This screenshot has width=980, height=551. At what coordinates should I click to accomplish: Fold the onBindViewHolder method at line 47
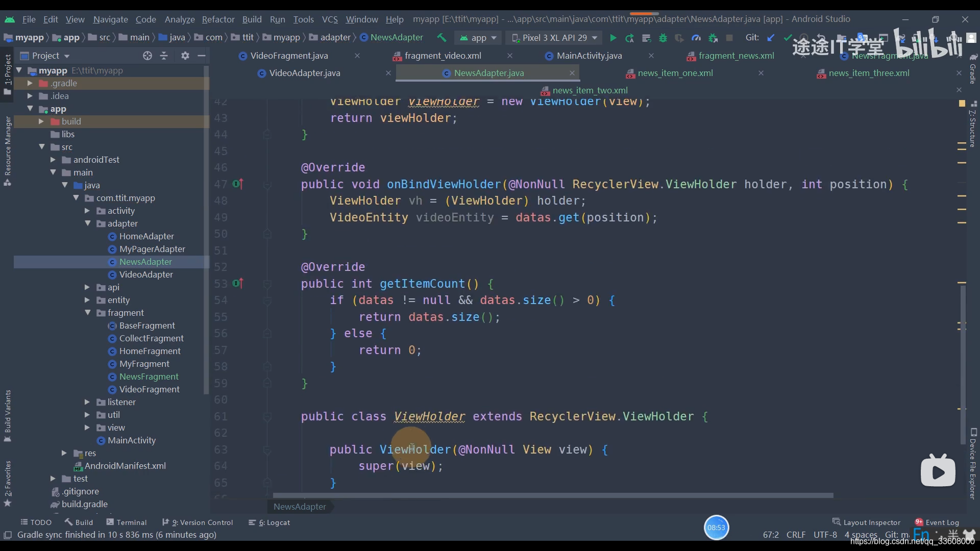pos(266,184)
